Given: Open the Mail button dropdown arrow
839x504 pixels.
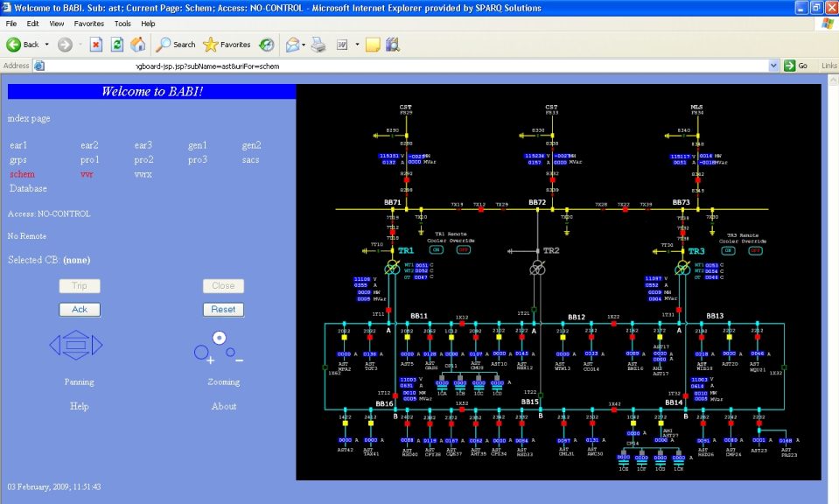Looking at the screenshot, I should [304, 45].
